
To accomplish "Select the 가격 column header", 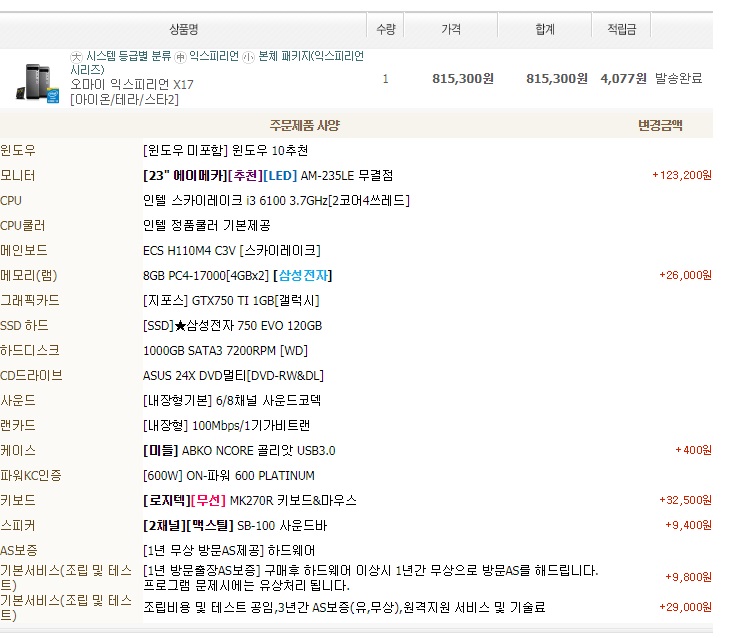I will [451, 30].
